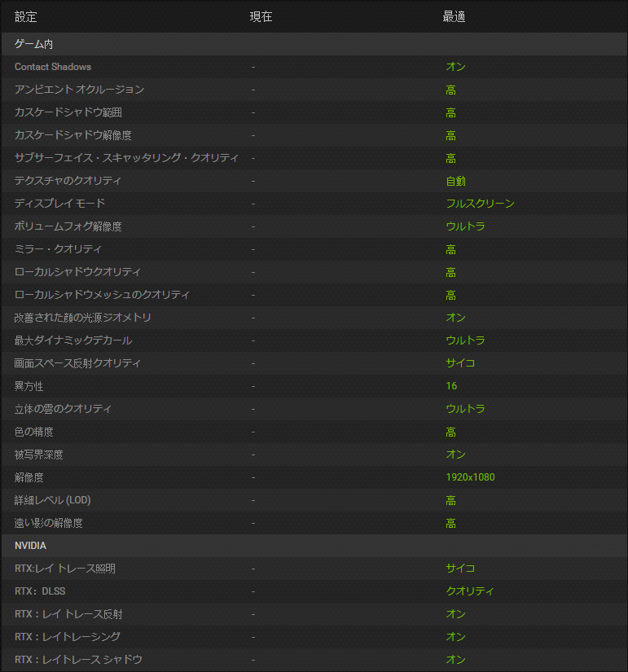Image resolution: width=628 pixels, height=672 pixels.
Task: Click オン value for RTX：レイトレーシング
Action: (455, 637)
